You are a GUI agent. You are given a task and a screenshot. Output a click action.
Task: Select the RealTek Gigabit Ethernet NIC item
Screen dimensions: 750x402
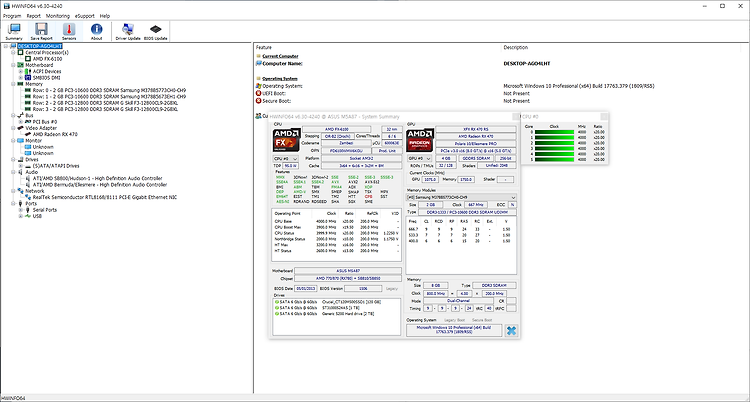(x=104, y=197)
